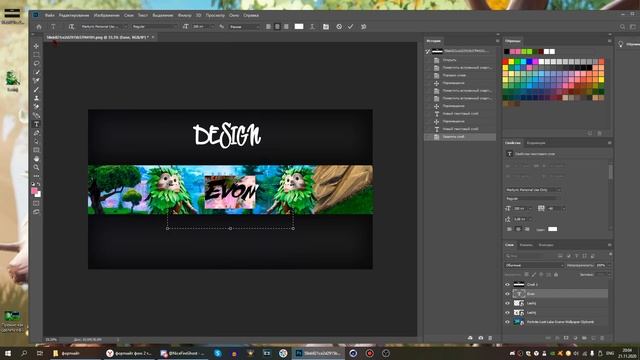
Task: Select the Zoom tool
Action: click(x=36, y=167)
